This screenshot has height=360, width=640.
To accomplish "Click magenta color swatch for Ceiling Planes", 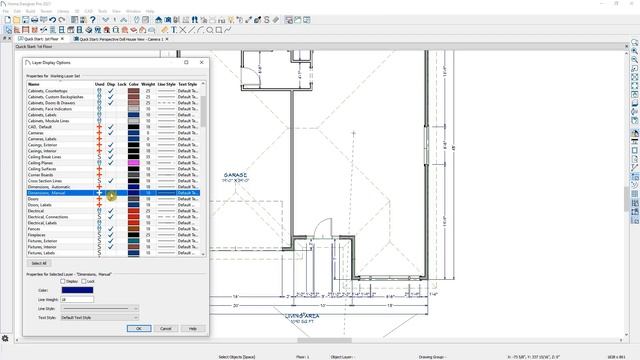I will point(133,163).
